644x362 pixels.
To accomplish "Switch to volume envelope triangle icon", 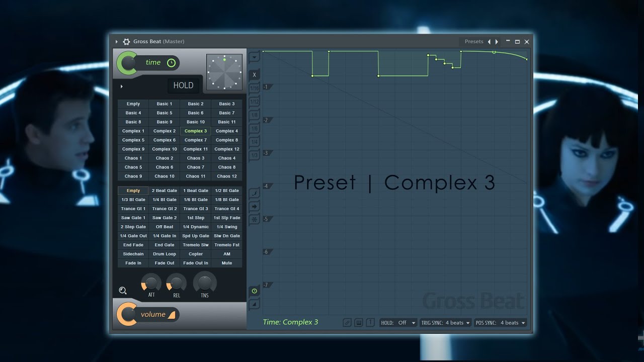I will click(254, 304).
